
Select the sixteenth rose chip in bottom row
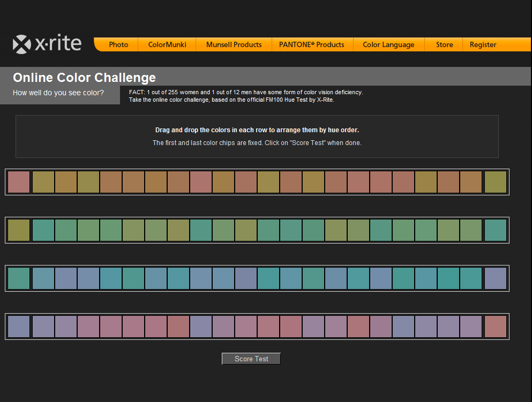point(358,327)
